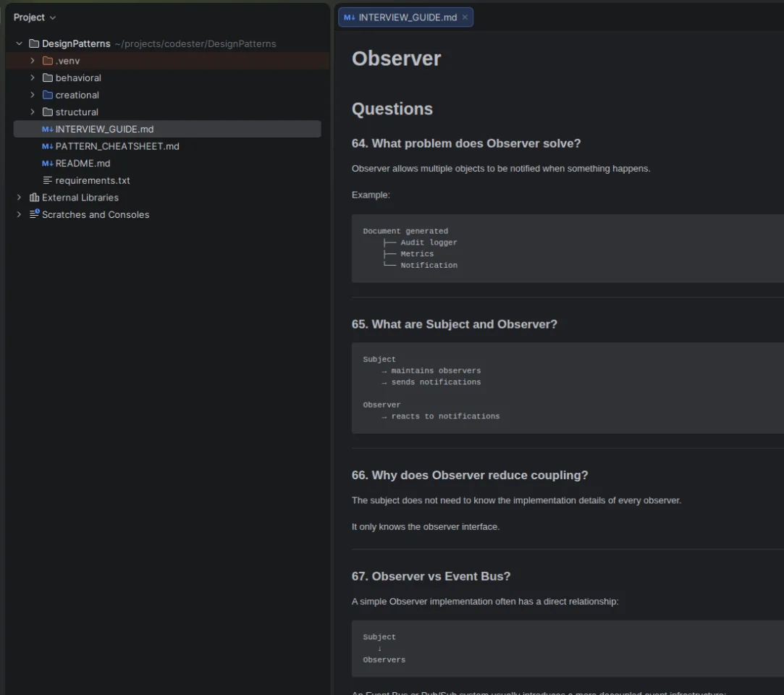
Task: Click the Document generated code line
Action: [405, 231]
